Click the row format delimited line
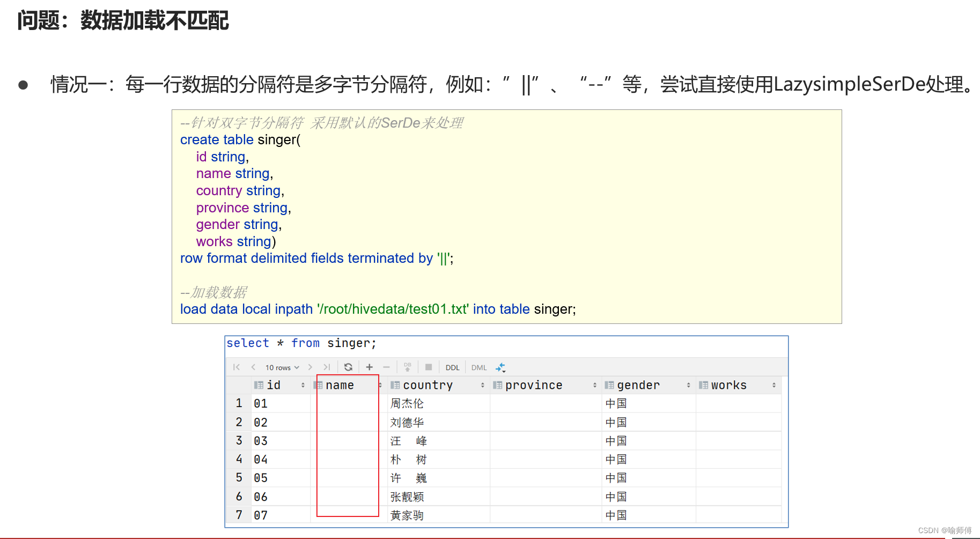Image resolution: width=980 pixels, height=539 pixels. 316,259
